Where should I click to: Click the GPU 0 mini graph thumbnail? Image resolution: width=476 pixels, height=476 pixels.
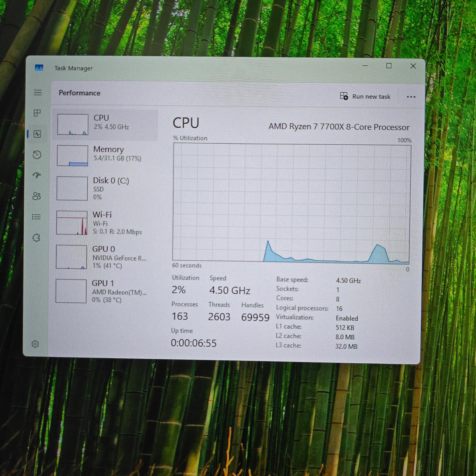[x=71, y=257]
